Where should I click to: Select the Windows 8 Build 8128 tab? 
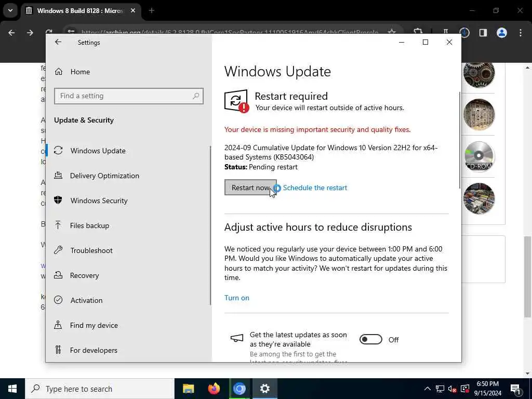coord(79,11)
